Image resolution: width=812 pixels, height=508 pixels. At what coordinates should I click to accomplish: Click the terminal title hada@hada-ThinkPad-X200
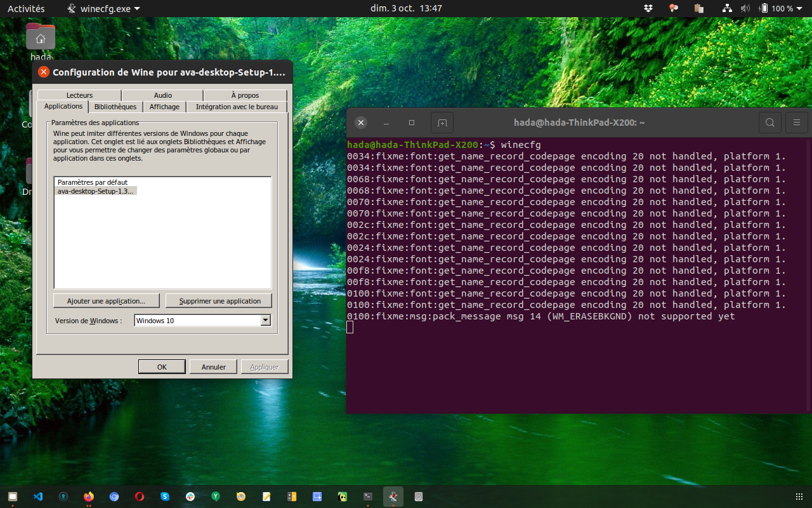579,123
